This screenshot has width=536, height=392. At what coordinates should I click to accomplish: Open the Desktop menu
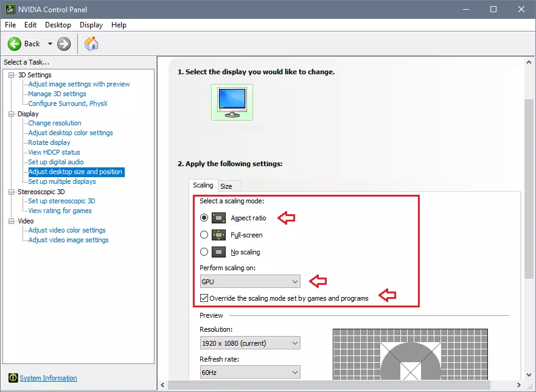click(58, 25)
